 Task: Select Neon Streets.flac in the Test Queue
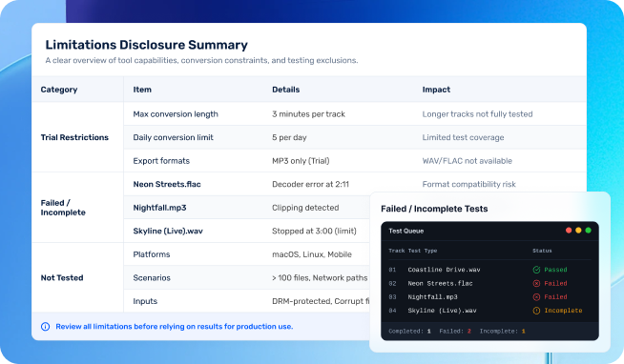(440, 283)
